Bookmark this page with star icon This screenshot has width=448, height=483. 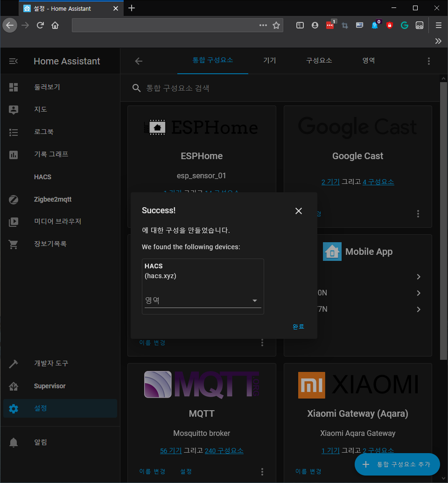tap(276, 25)
